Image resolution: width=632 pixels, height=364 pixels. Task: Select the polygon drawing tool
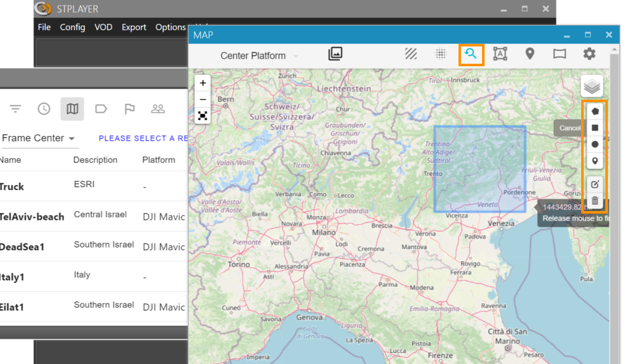click(594, 110)
